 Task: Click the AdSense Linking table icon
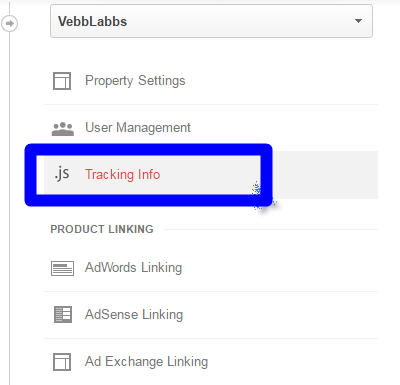(63, 315)
